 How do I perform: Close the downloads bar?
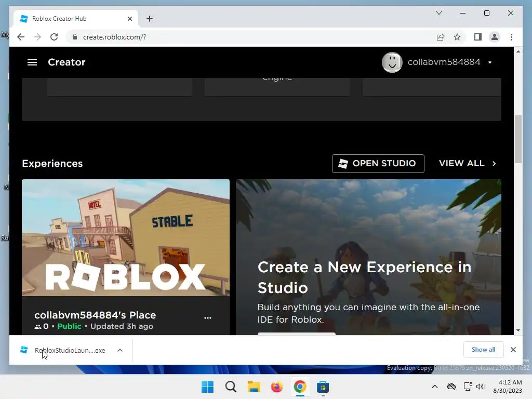coord(513,350)
